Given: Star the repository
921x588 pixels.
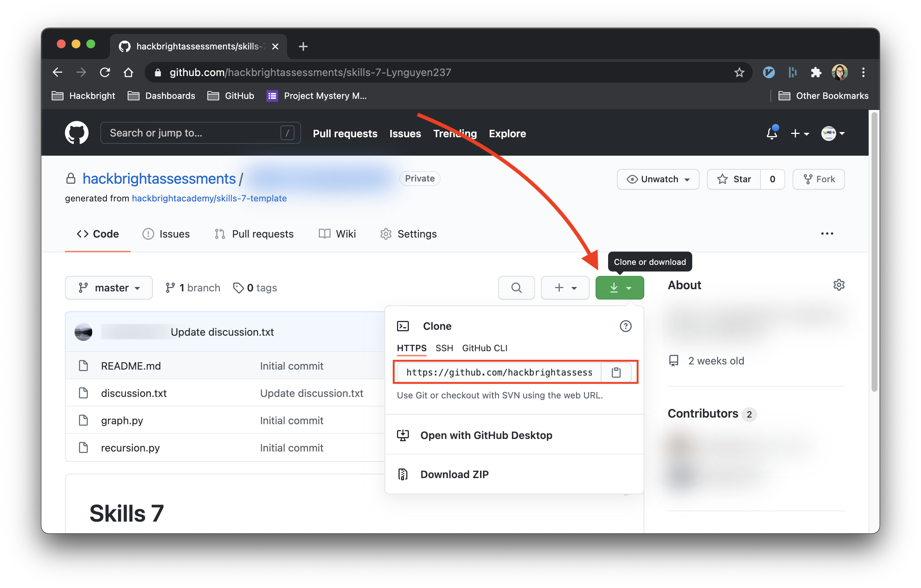Looking at the screenshot, I should (x=734, y=179).
